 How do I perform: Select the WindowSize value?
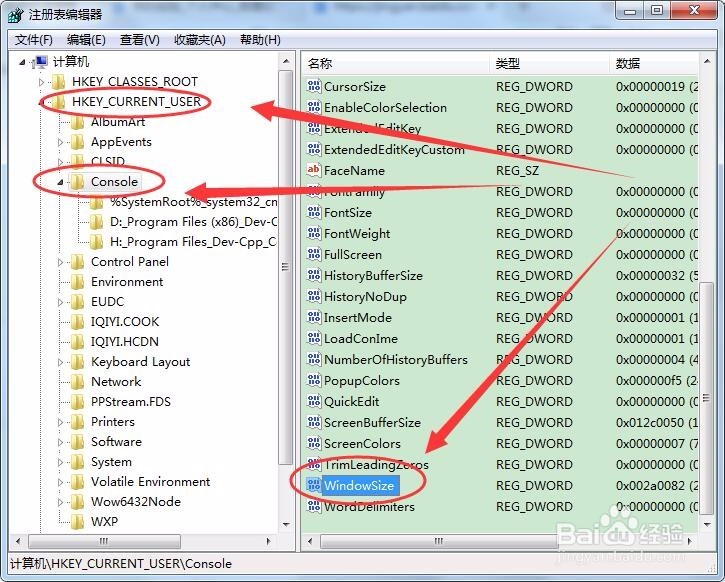pos(359,485)
